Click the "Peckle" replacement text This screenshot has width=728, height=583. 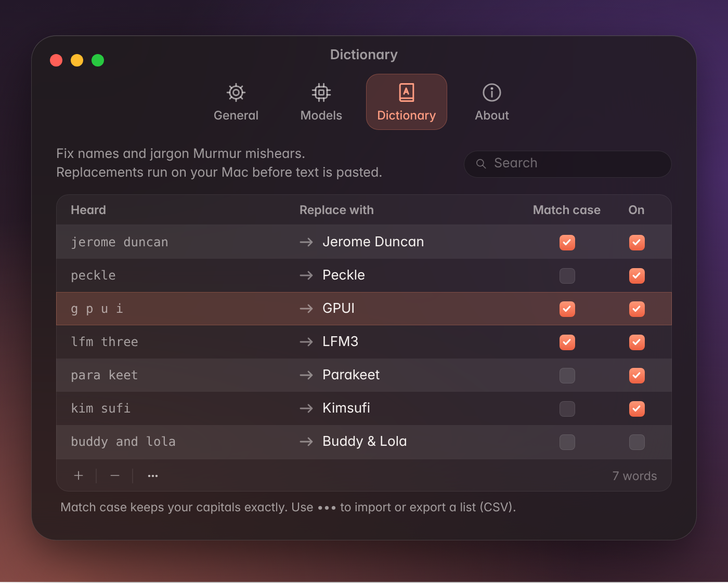pos(344,275)
